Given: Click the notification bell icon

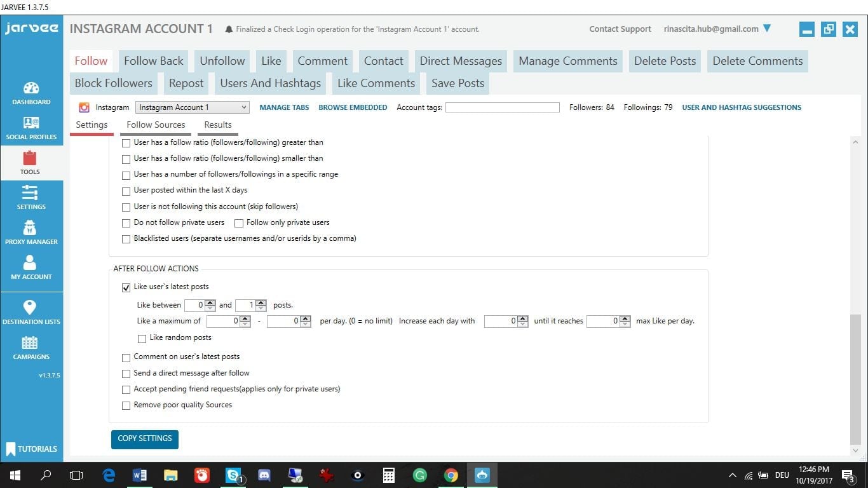Looking at the screenshot, I should (x=229, y=29).
